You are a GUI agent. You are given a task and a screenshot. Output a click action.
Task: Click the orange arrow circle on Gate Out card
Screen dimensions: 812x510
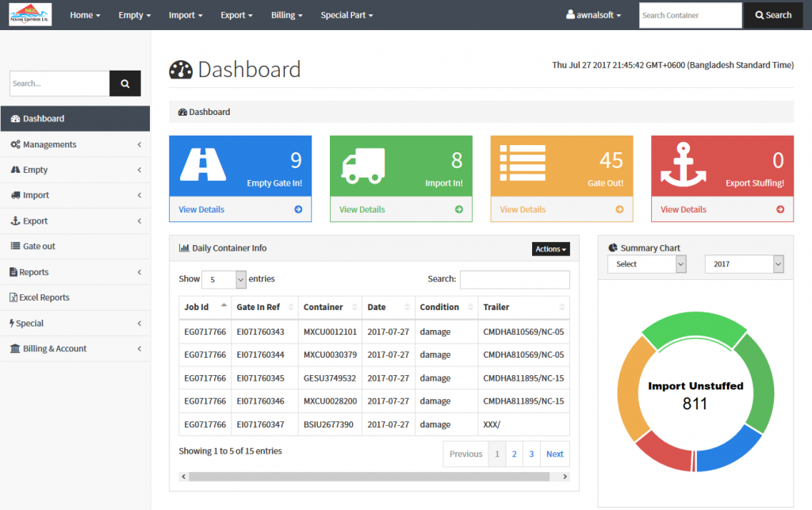[x=619, y=209]
